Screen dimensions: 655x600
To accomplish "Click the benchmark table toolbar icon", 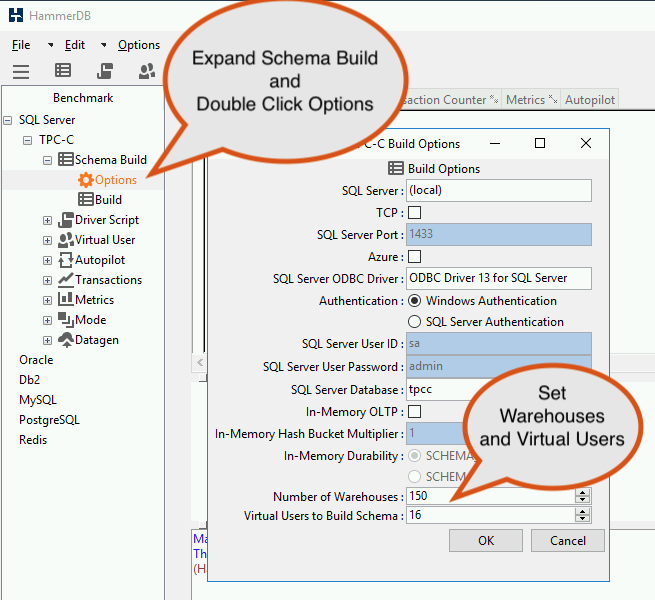I will [63, 70].
